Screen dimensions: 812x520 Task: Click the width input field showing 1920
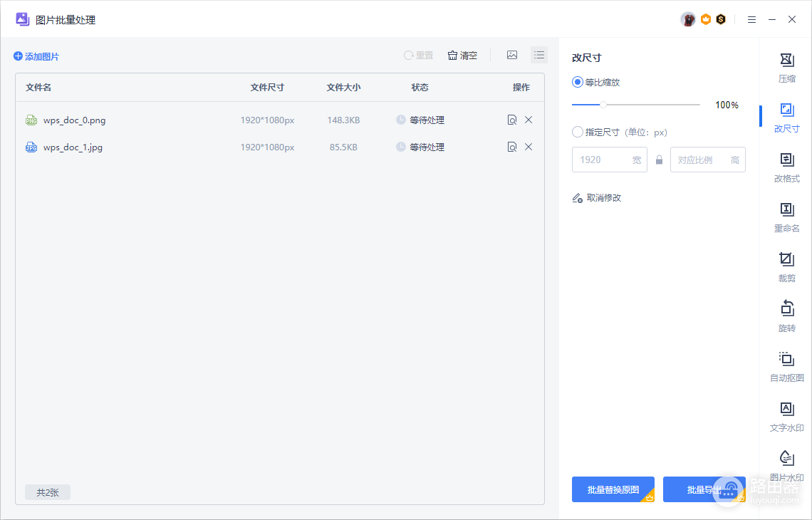[x=610, y=160]
